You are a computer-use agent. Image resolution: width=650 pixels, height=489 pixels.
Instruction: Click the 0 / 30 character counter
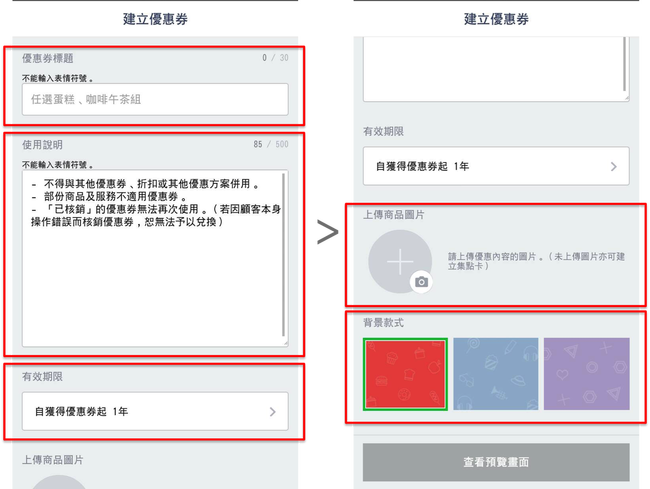tap(275, 58)
